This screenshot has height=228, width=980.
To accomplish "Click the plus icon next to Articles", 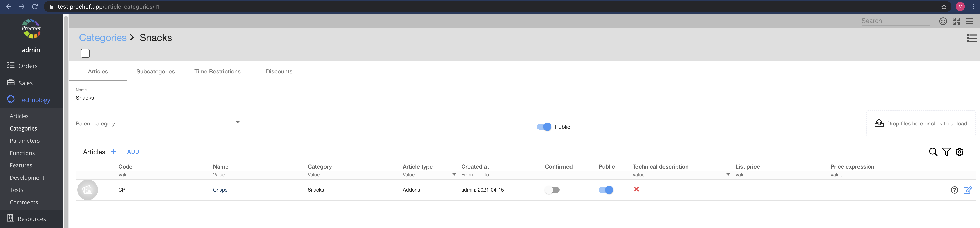I will click(113, 152).
